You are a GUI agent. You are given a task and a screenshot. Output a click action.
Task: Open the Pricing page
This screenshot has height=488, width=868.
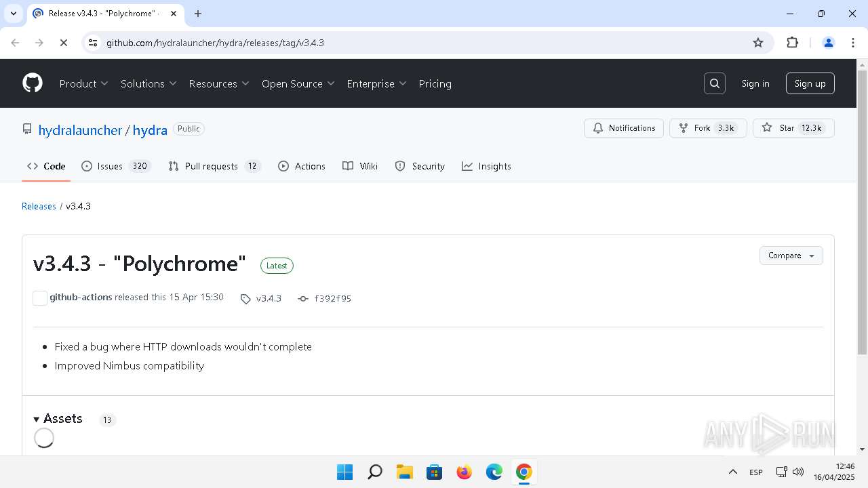coord(435,83)
